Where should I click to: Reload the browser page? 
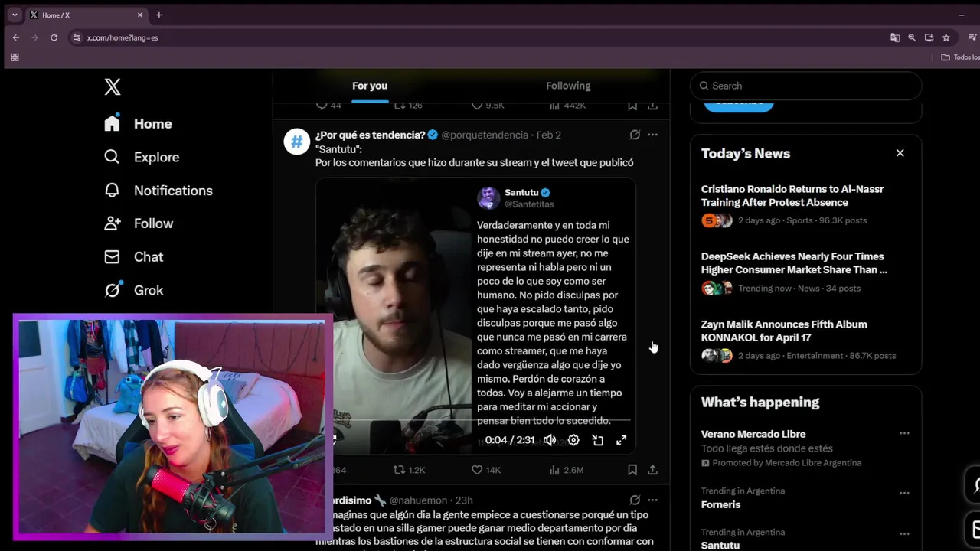[54, 37]
